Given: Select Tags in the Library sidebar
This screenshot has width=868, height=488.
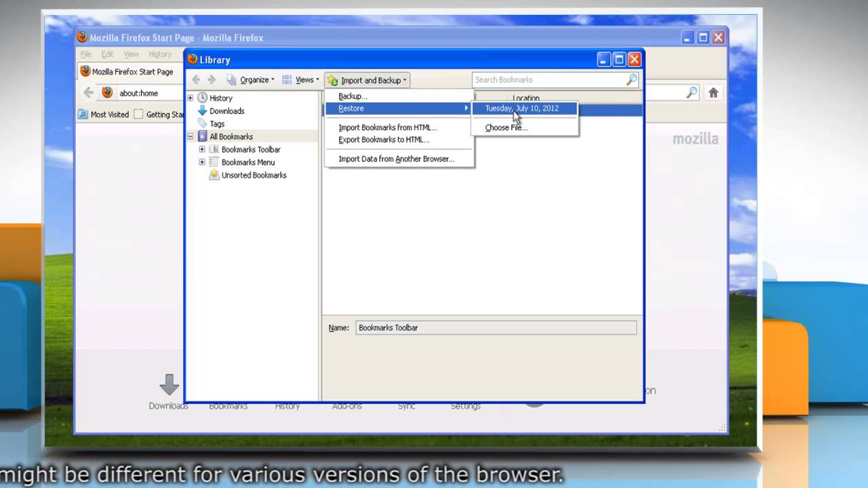Looking at the screenshot, I should pyautogui.click(x=217, y=124).
